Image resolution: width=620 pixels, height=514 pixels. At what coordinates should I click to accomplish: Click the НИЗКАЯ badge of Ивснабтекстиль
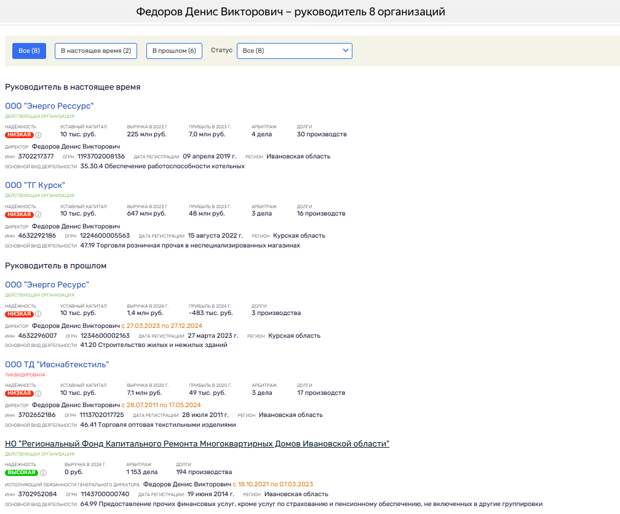(x=19, y=393)
